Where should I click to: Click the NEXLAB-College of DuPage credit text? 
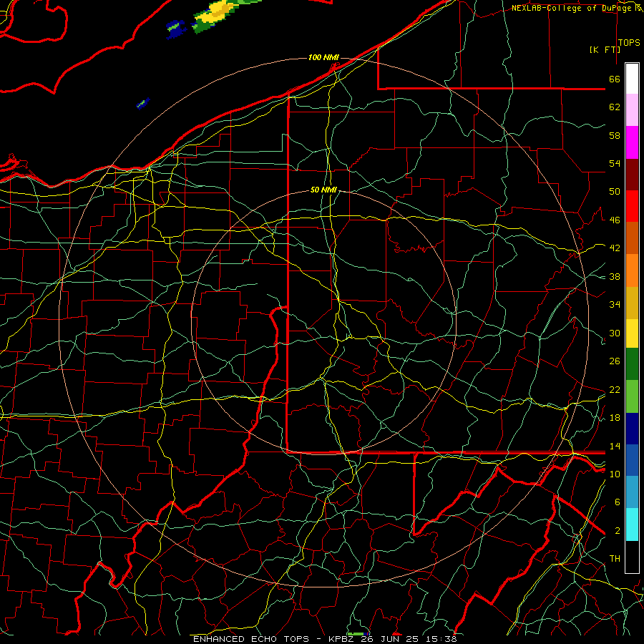coord(573,8)
